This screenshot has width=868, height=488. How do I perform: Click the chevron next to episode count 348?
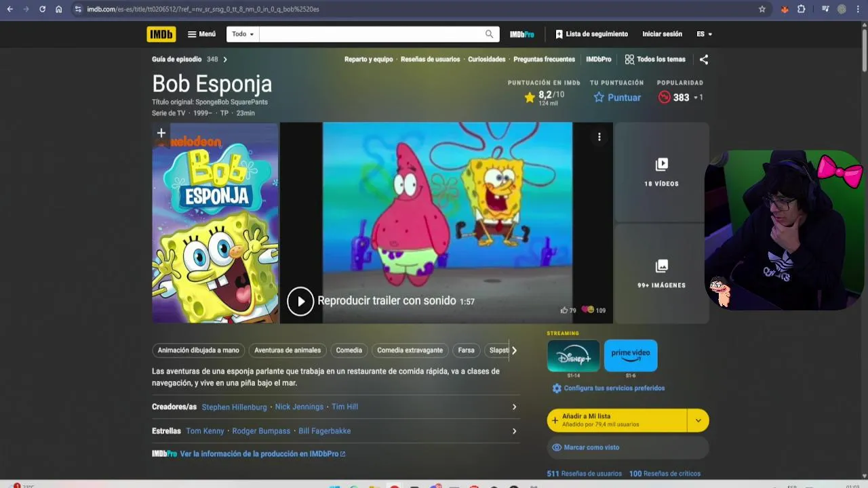point(225,60)
